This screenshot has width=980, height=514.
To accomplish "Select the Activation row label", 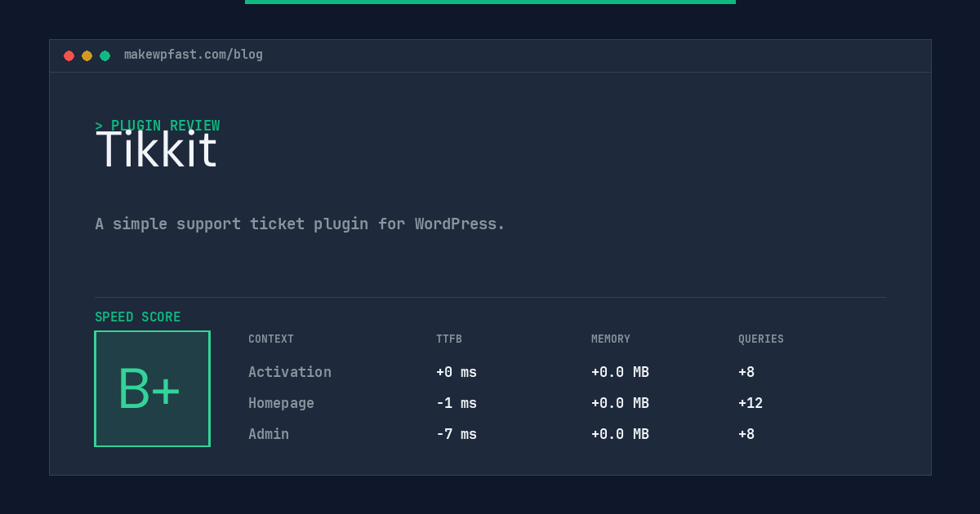I will click(x=290, y=372).
